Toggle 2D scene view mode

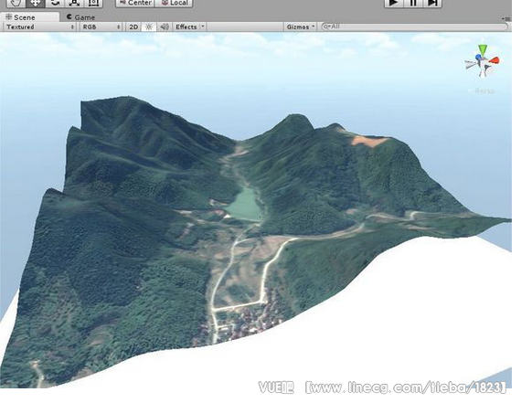[x=133, y=27]
